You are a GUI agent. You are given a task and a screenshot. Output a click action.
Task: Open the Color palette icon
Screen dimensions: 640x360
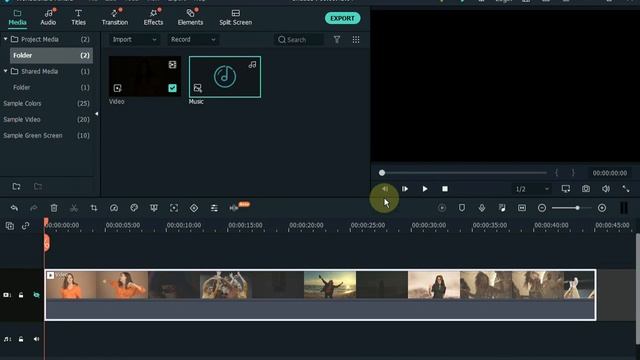[x=134, y=208]
